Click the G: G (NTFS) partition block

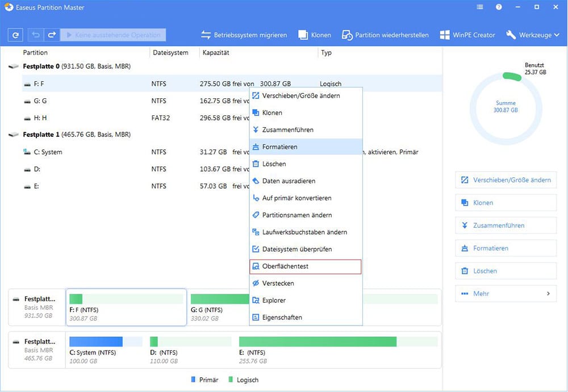pyautogui.click(x=219, y=307)
